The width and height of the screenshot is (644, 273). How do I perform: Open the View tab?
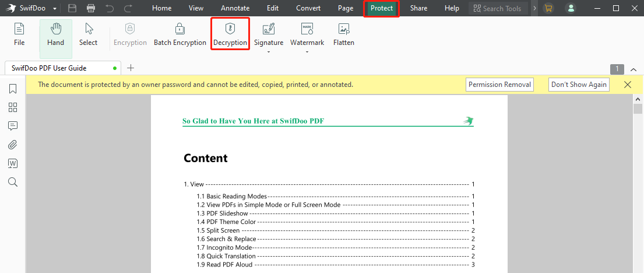tap(196, 8)
